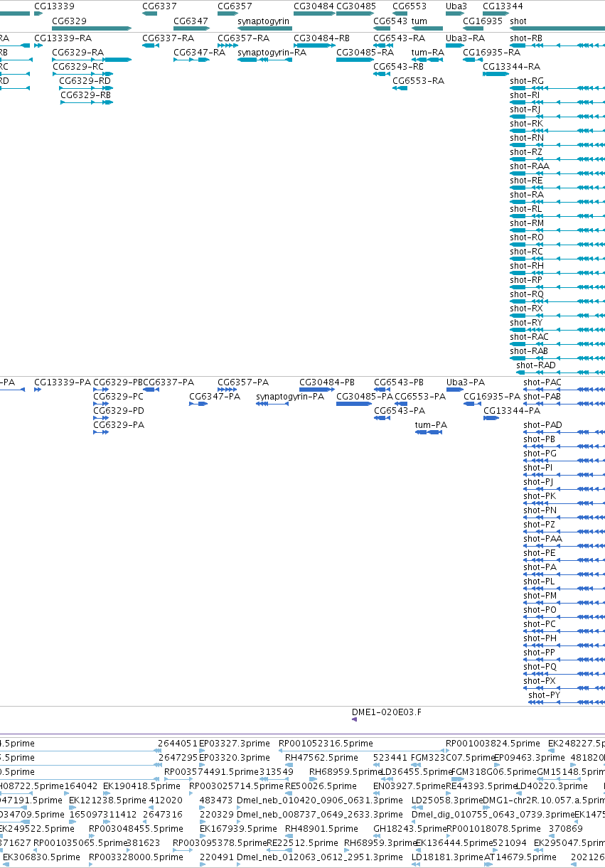Screen dimensions: 605x868
Task: Select transcript CG6543-RB
Action: (399, 67)
